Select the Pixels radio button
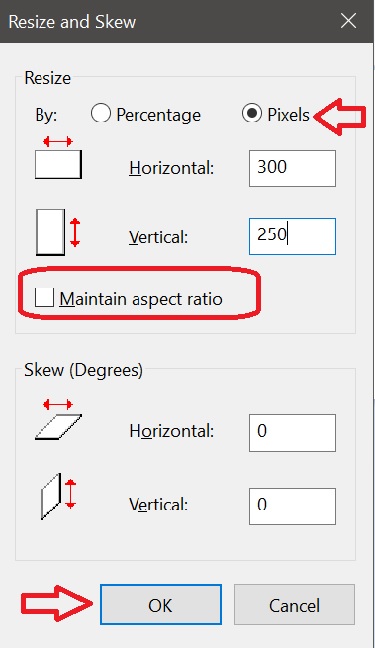Screen dimensions: 375x648 252,113
